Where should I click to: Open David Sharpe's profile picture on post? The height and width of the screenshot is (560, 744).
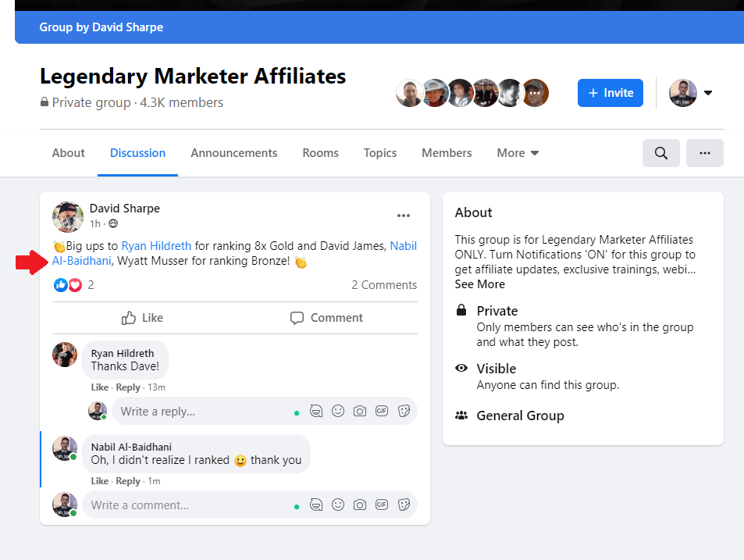(x=68, y=217)
